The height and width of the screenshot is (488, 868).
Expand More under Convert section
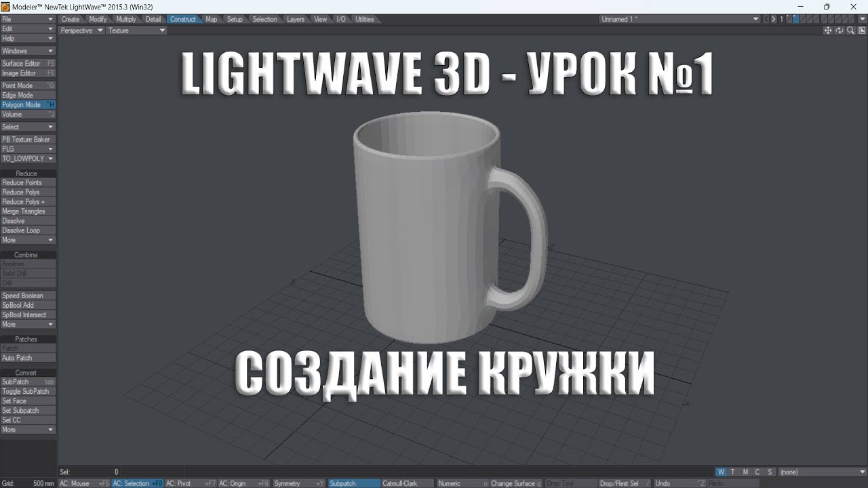28,430
